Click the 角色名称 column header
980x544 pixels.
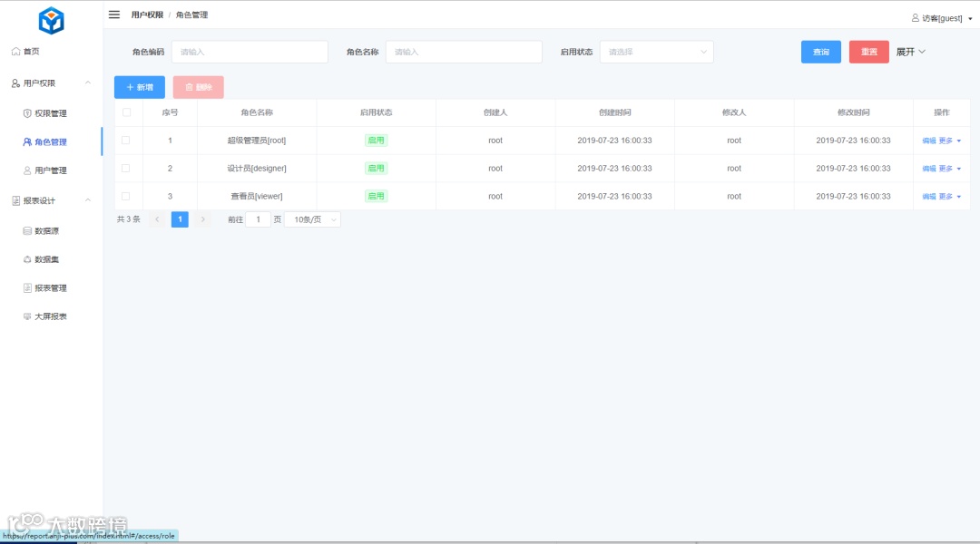tap(257, 112)
